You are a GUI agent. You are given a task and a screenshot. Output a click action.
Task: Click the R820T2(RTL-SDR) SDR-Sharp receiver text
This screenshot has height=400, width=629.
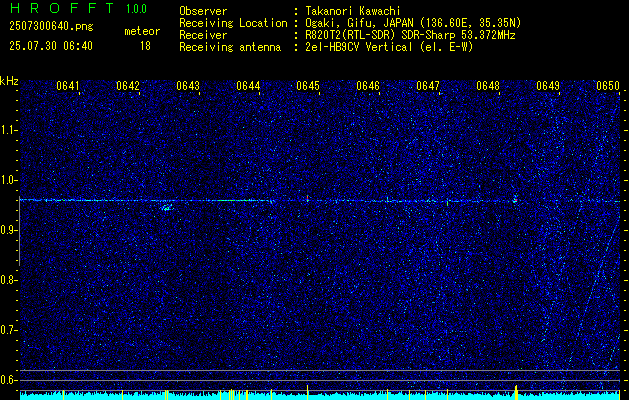coord(410,35)
